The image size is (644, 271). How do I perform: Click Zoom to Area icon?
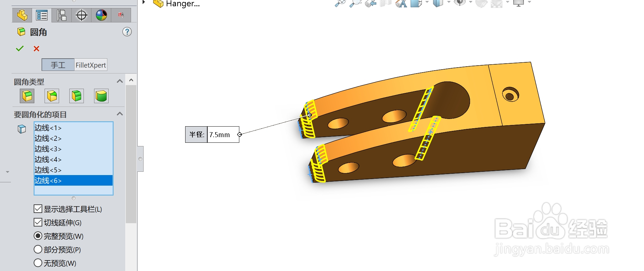[356, 3]
